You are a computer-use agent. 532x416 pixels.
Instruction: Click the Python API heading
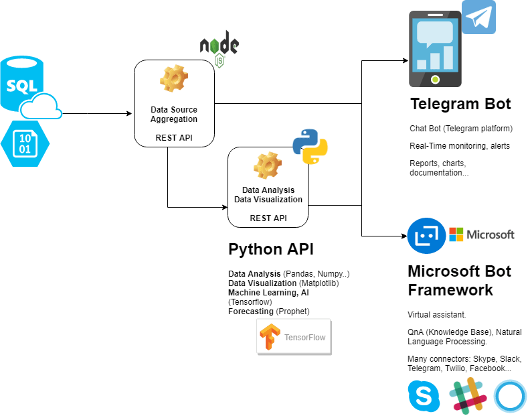271,249
